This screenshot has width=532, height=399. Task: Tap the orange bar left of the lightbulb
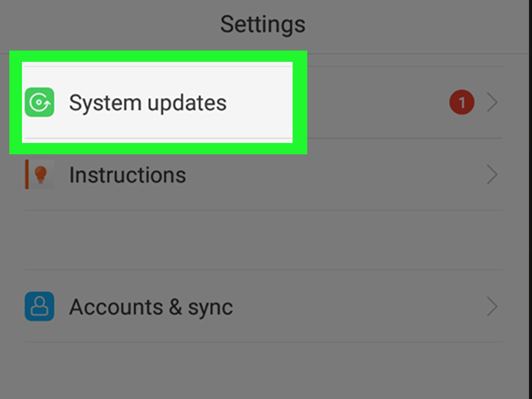(x=27, y=174)
